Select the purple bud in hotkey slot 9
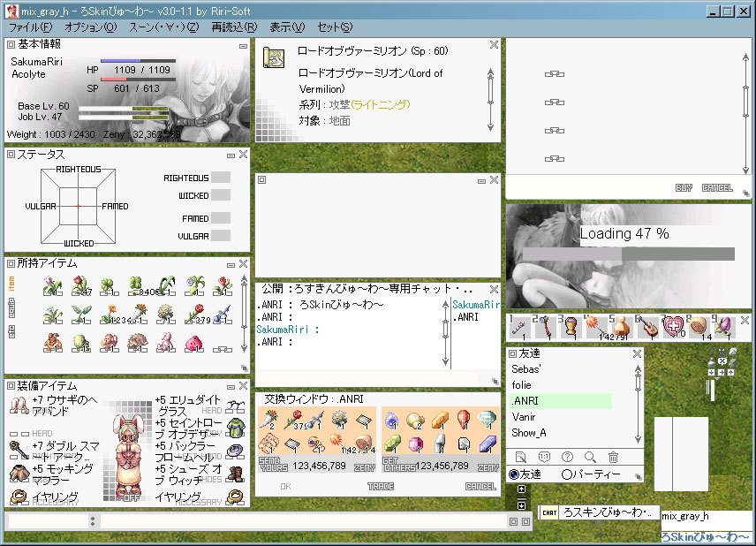This screenshot has width=756, height=546. 724,327
